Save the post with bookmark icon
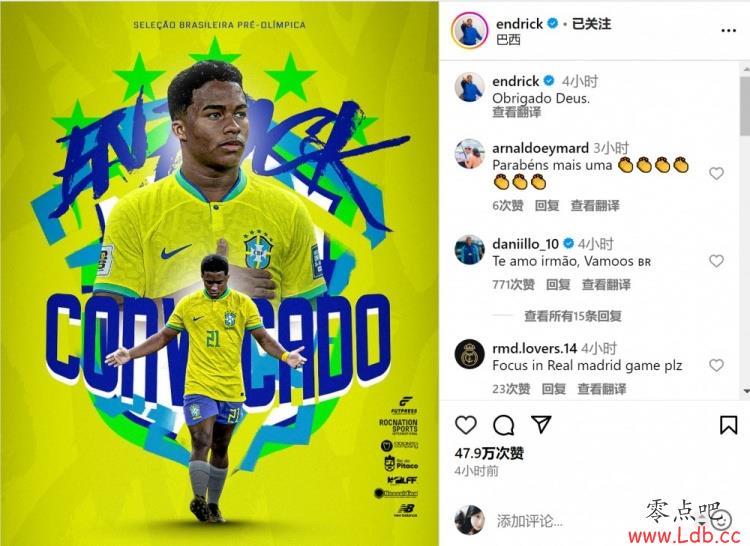750x546 pixels. (x=728, y=425)
